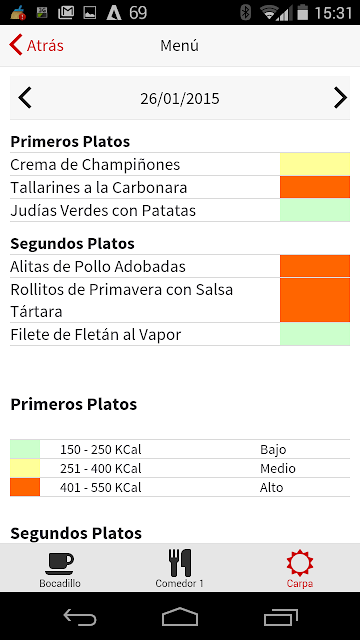360x640 pixels.
Task: Tap the yellow Medio legend swatch
Action: 25,468
